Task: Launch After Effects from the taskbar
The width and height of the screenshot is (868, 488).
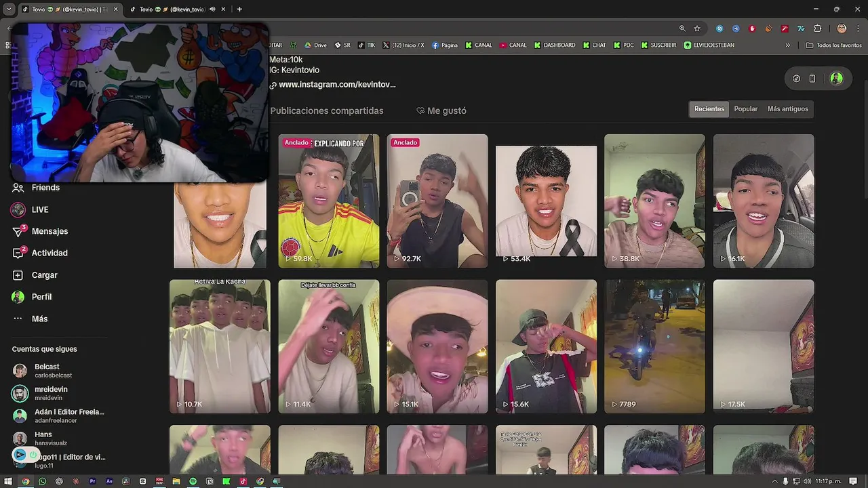Action: (109, 481)
